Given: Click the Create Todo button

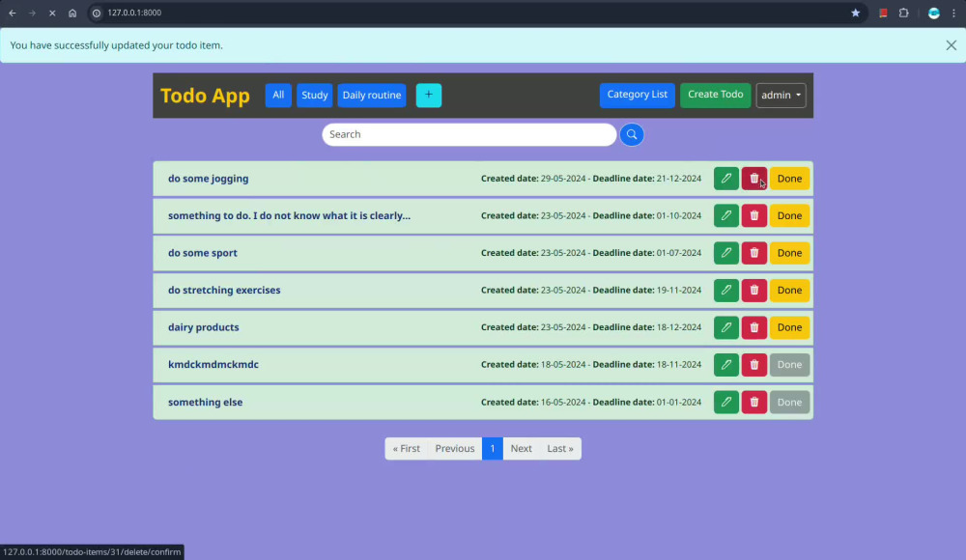Looking at the screenshot, I should pos(715,95).
